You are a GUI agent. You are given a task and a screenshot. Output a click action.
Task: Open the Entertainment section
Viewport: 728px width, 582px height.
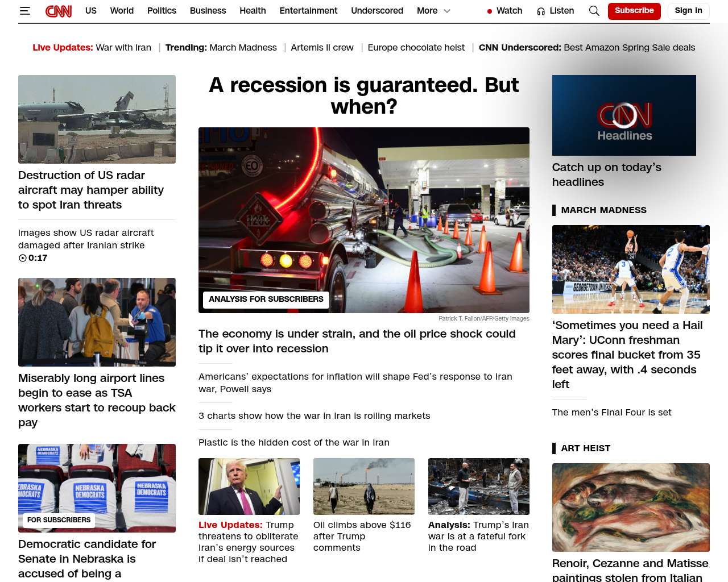tap(308, 11)
